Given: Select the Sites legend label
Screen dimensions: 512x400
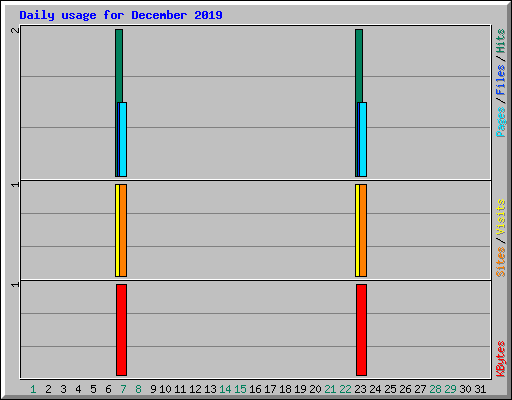Looking at the screenshot, I should pos(500,262).
